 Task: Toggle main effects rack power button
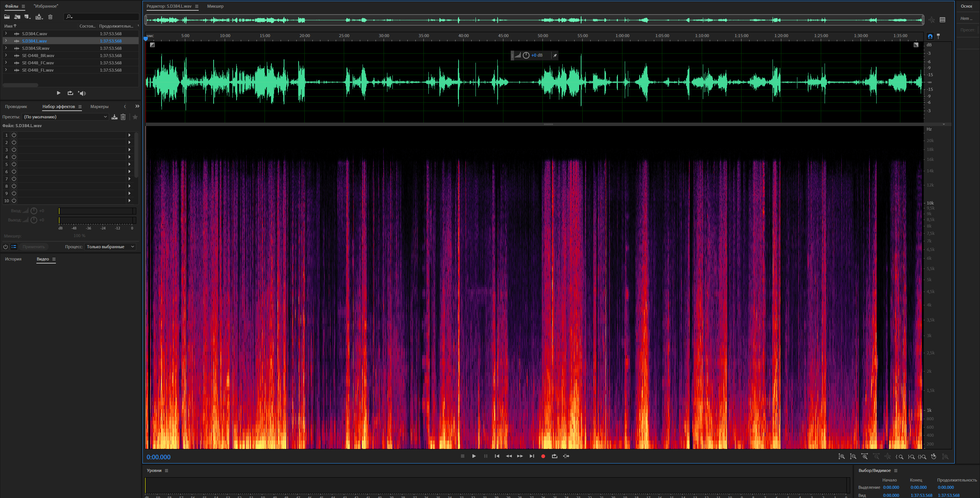(5, 247)
